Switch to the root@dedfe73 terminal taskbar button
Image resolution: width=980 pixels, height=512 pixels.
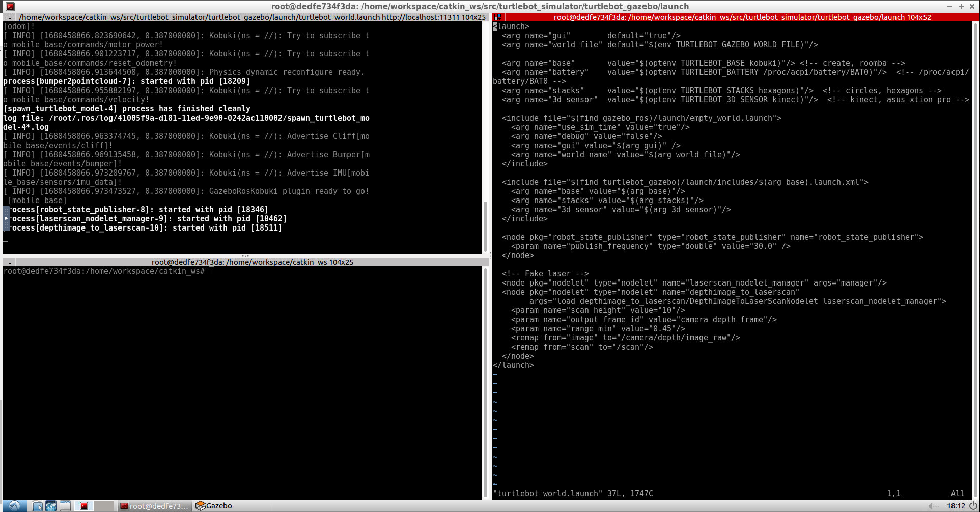tap(155, 506)
